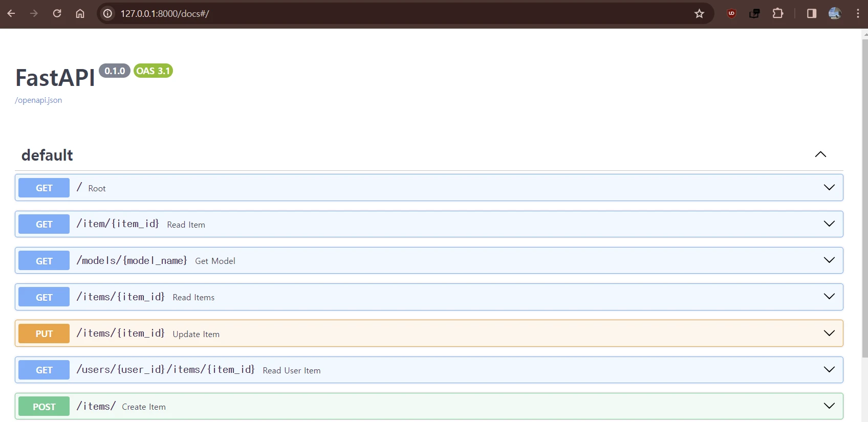
Task: Click the GET badge for Read User Item
Action: tap(44, 370)
